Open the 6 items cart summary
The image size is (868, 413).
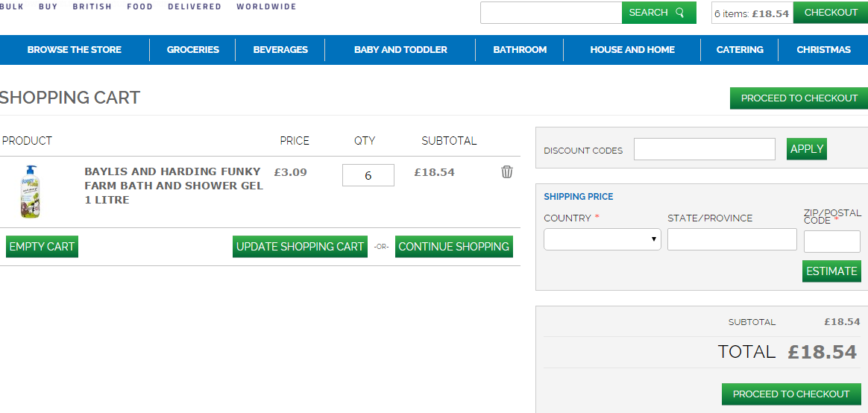(752, 13)
